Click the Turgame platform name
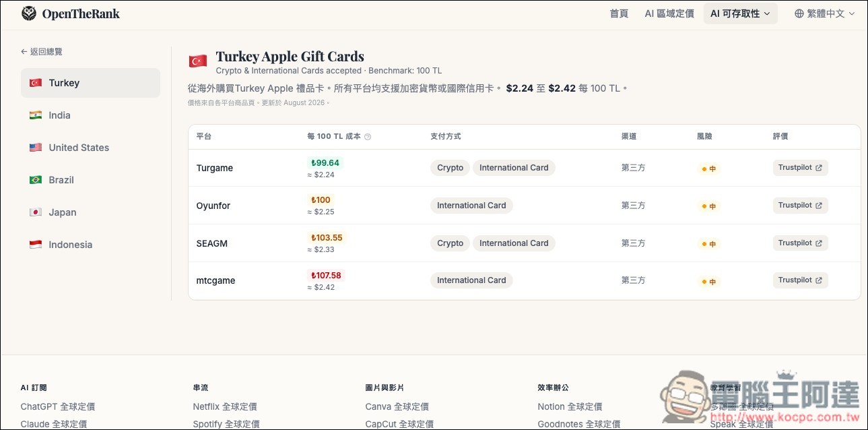868x430 pixels. click(215, 168)
